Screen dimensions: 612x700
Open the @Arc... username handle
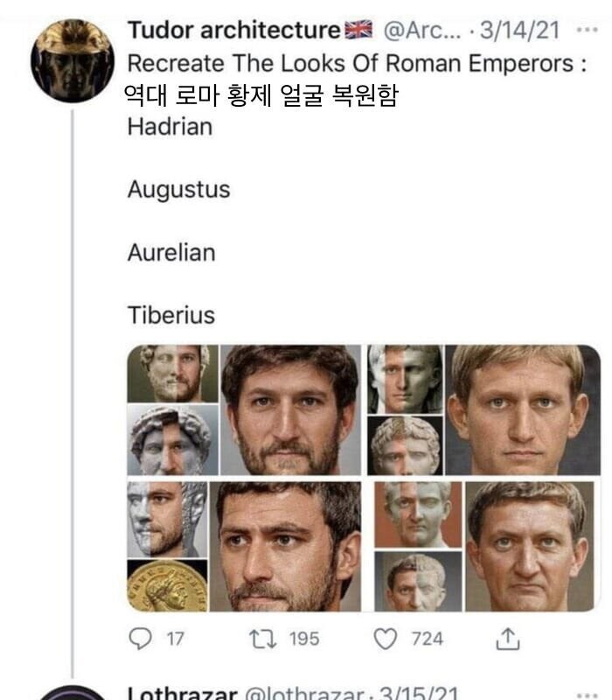click(422, 31)
